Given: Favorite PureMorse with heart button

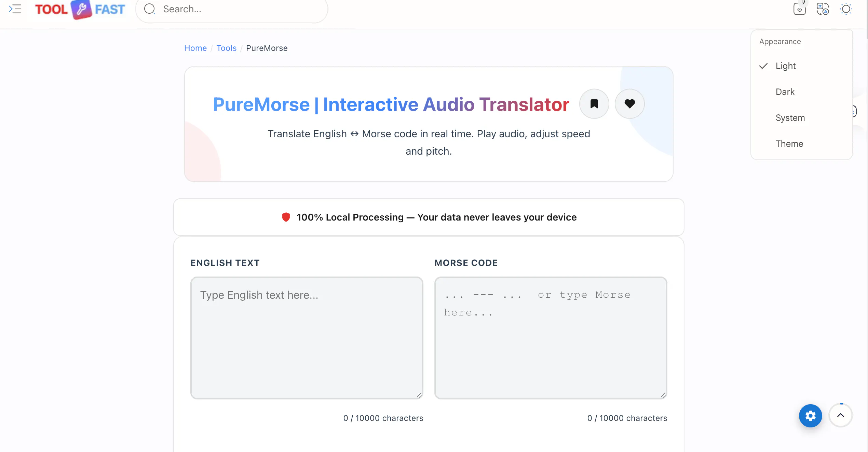Looking at the screenshot, I should [629, 104].
